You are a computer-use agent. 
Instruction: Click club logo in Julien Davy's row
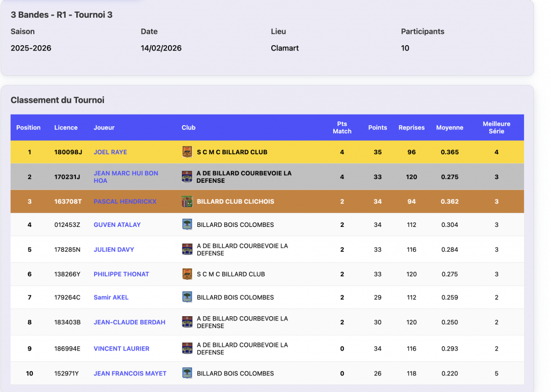tap(187, 250)
